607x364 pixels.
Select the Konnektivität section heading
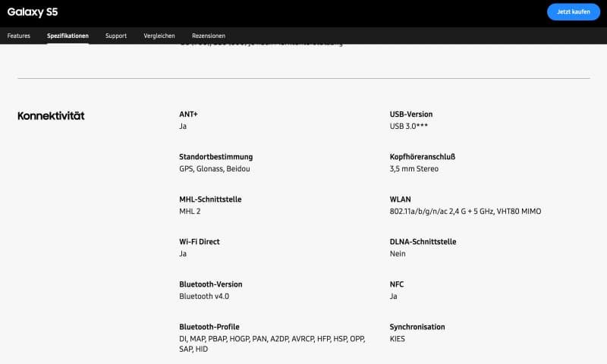click(x=51, y=116)
